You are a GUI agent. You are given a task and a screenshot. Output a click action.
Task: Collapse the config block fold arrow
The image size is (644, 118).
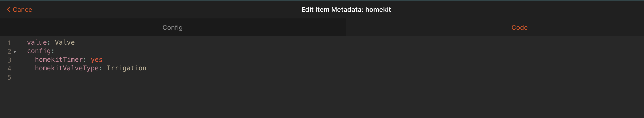tap(15, 52)
